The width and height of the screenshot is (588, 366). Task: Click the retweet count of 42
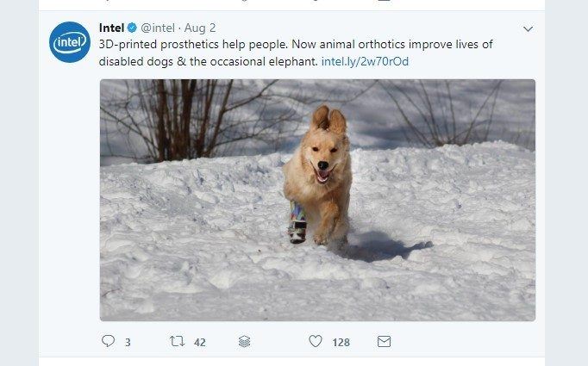click(200, 343)
